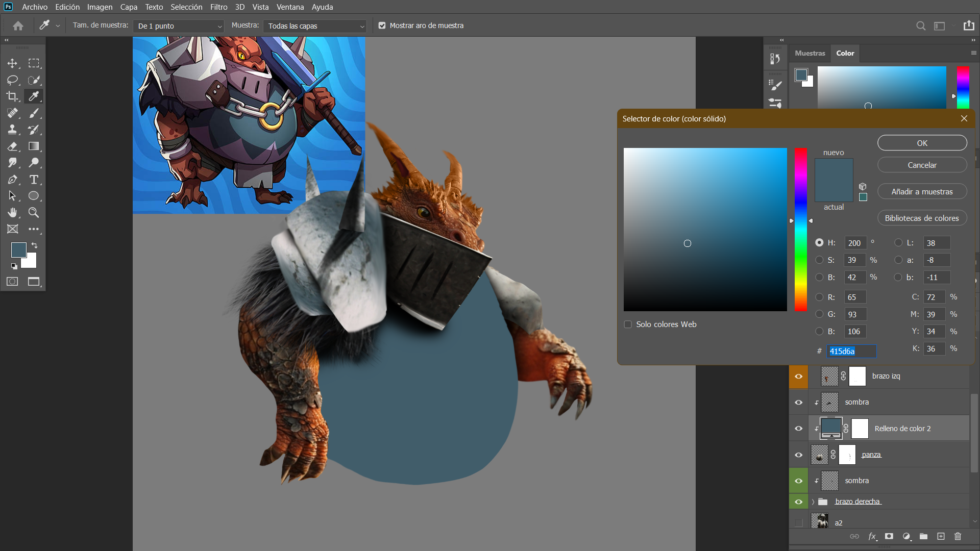
Task: Toggle Quick Mask mode
Action: pos(12,282)
